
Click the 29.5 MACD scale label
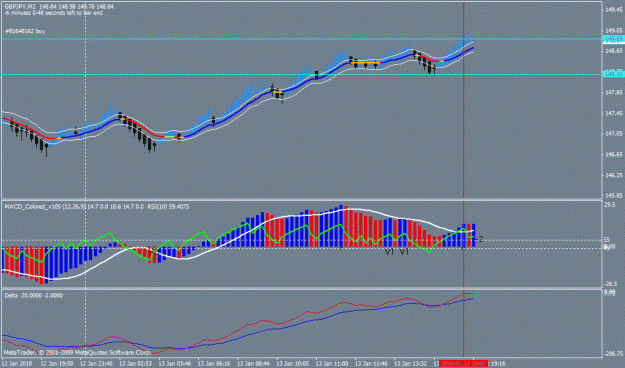pos(610,205)
